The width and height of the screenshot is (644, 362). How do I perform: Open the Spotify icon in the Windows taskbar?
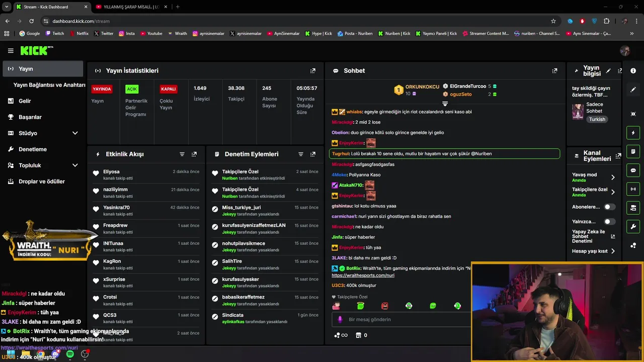click(70, 354)
